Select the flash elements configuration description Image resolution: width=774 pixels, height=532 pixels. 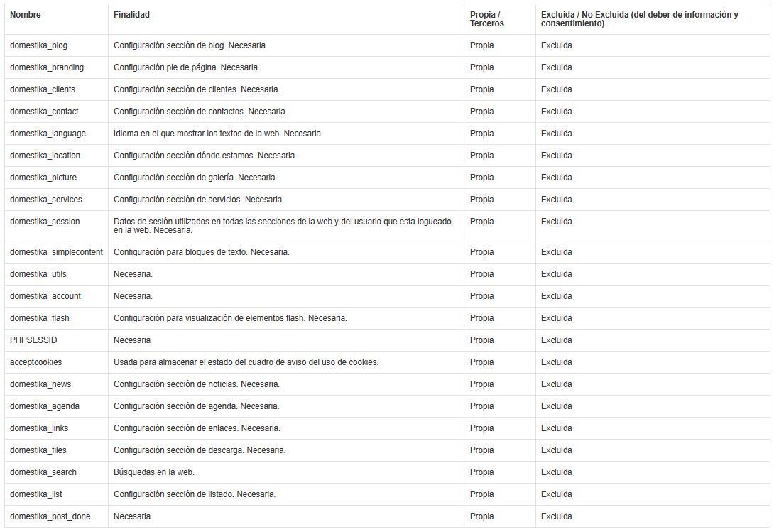coord(230,318)
